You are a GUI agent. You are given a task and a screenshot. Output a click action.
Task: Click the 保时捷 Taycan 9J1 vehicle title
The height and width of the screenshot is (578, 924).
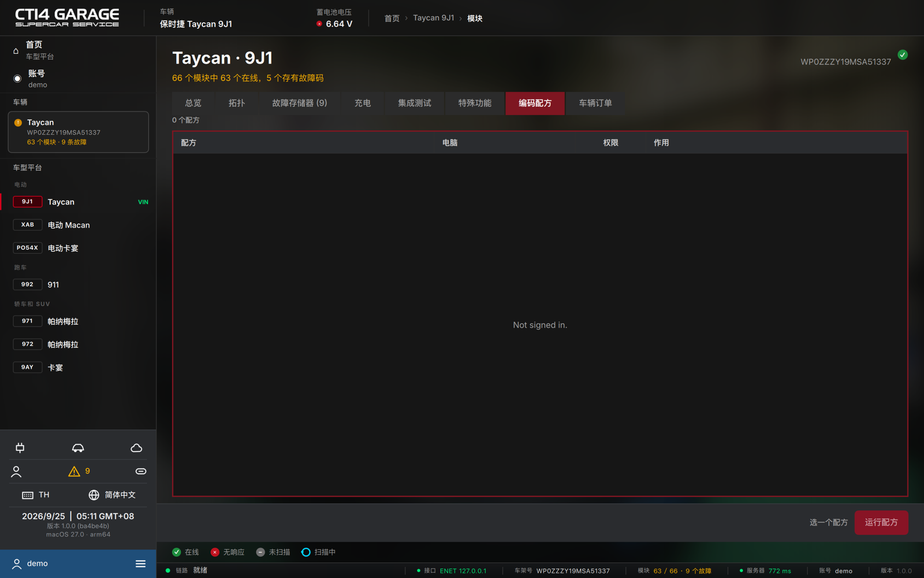coord(196,24)
